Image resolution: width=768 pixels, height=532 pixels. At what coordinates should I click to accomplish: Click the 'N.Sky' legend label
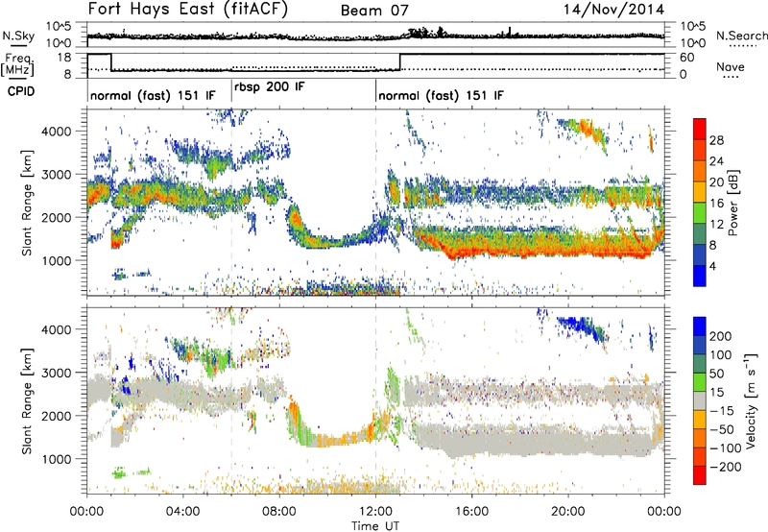pyautogui.click(x=18, y=36)
